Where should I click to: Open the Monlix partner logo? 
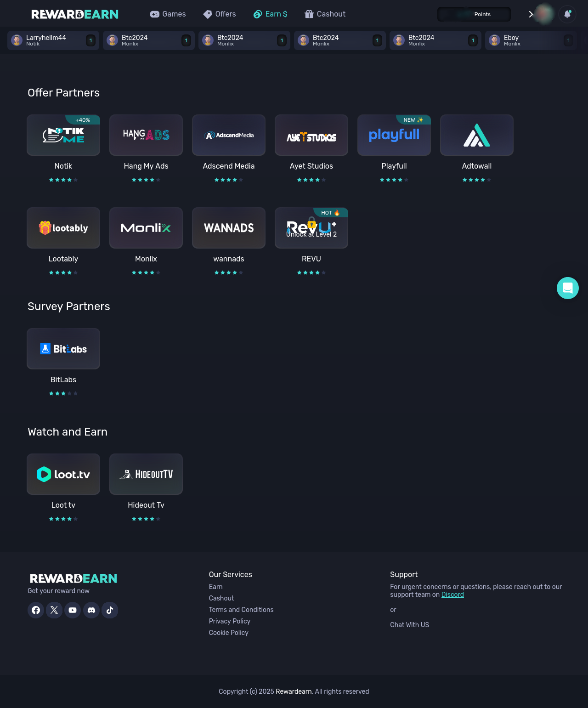click(146, 228)
